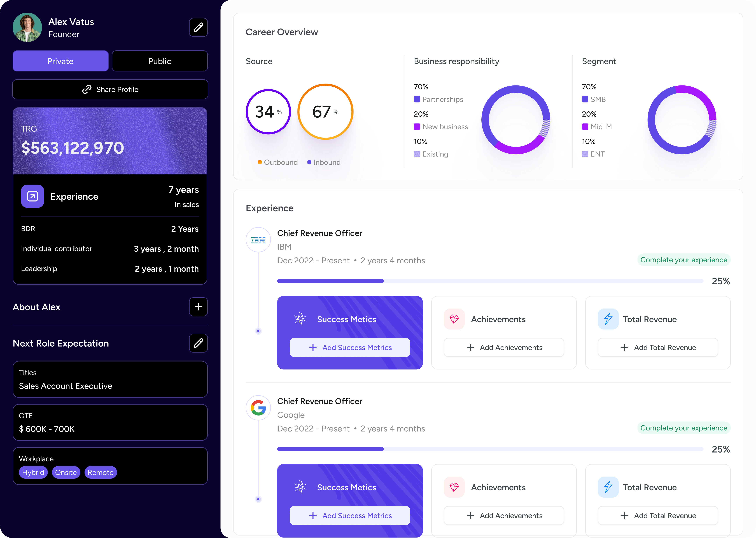Click the pencil beside Next Role Expectation

(198, 343)
